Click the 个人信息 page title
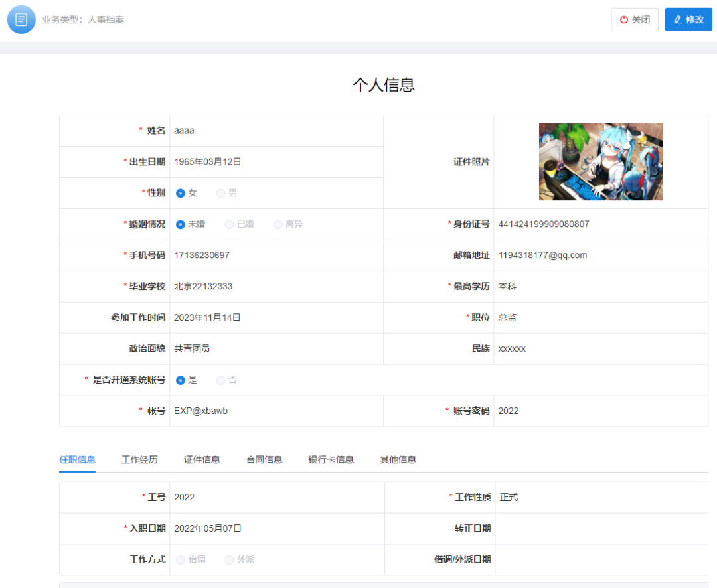 click(x=384, y=84)
